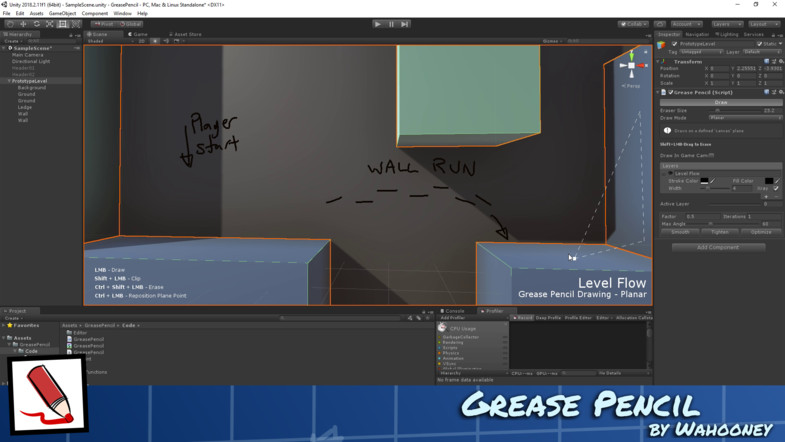This screenshot has width=785, height=442.
Task: Open the Stroke Color swatch
Action: 704,181
